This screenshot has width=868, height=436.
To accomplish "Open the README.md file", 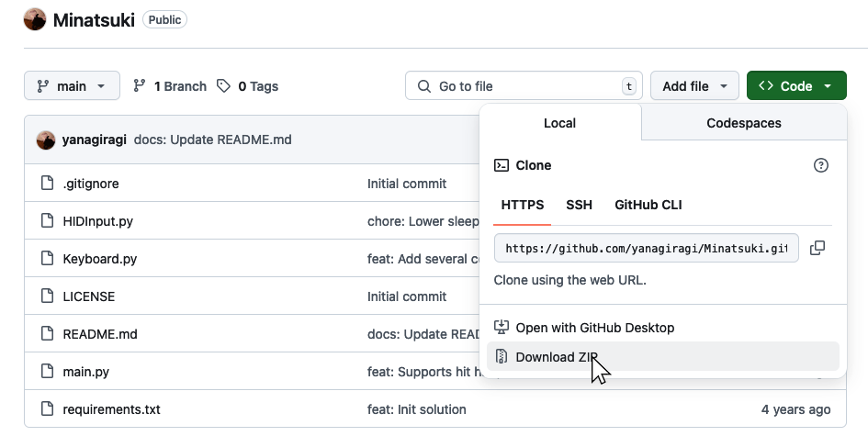I will pos(100,334).
